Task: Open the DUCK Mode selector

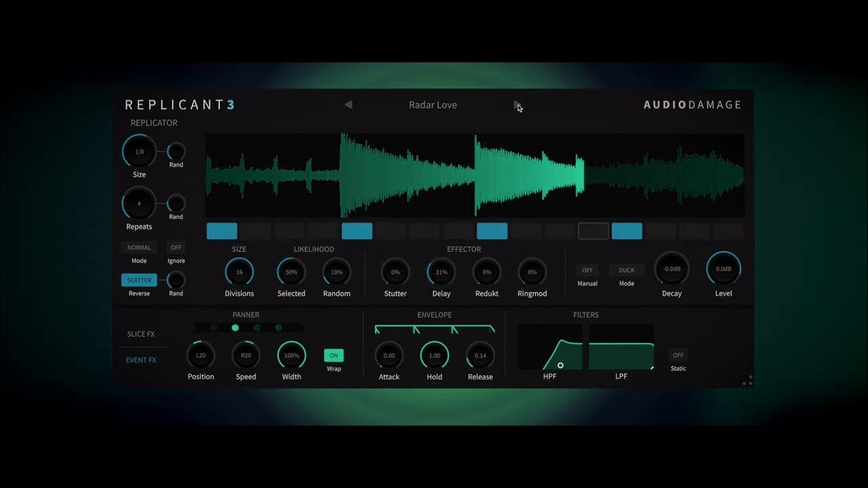Action: coord(627,270)
